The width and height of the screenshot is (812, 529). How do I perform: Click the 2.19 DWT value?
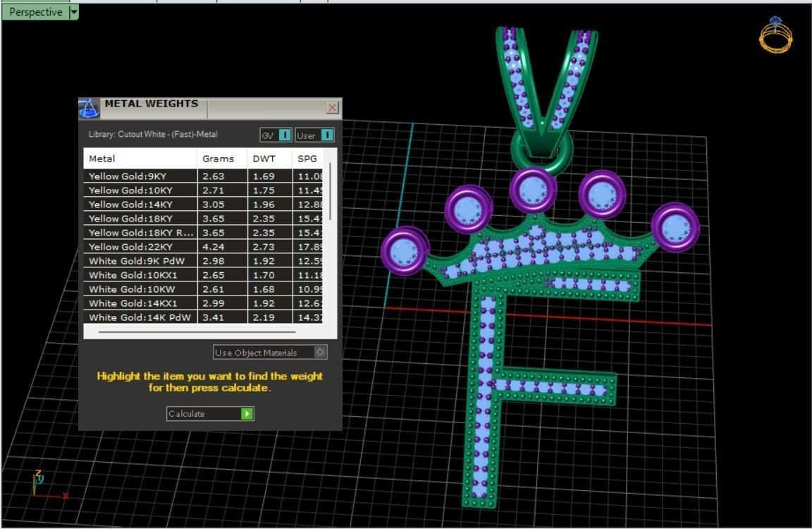point(264,317)
